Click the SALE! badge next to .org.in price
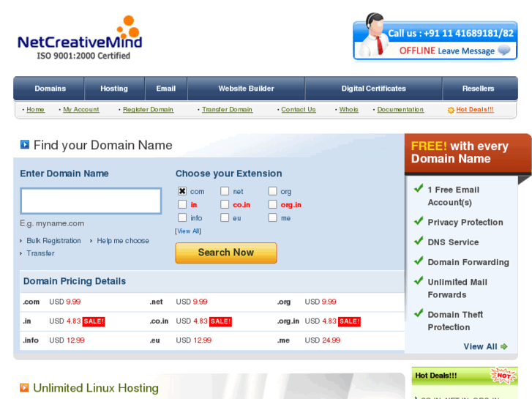Screen dimensions: 532x399 tap(350, 321)
